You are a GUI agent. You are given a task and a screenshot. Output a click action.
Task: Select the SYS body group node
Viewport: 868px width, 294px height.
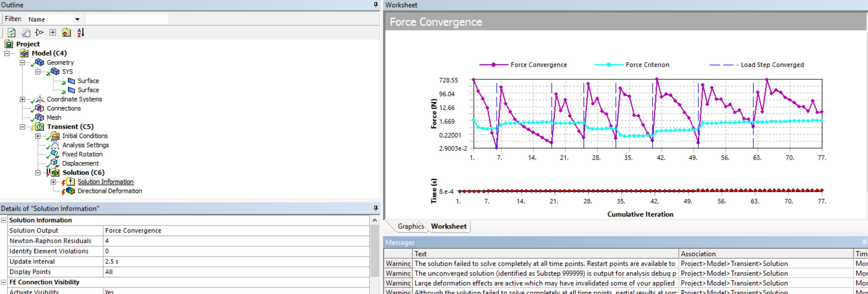[x=67, y=72]
